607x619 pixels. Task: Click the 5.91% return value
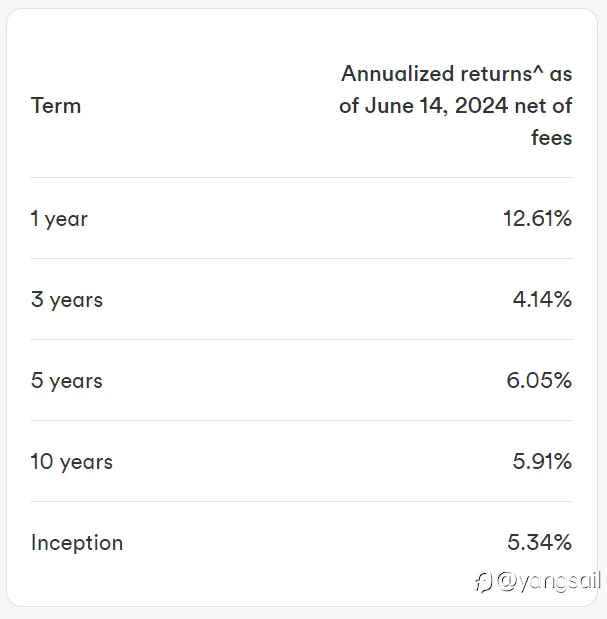point(542,461)
